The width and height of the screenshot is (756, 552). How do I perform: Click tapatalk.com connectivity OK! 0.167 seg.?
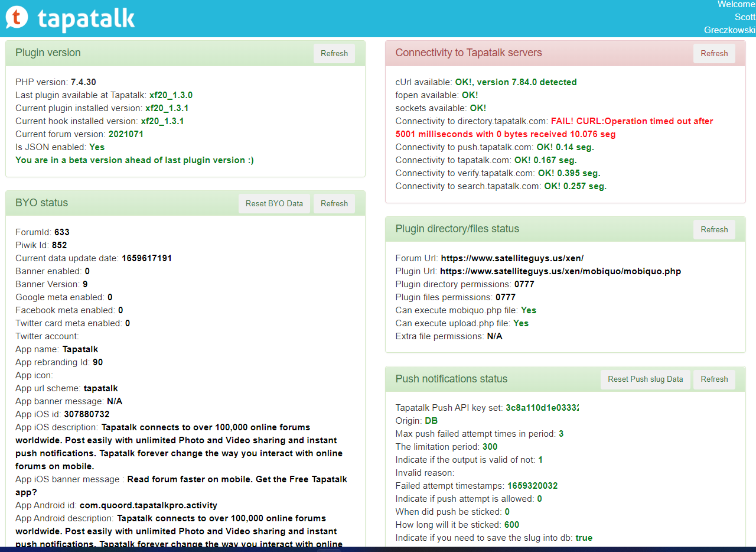[x=546, y=160]
